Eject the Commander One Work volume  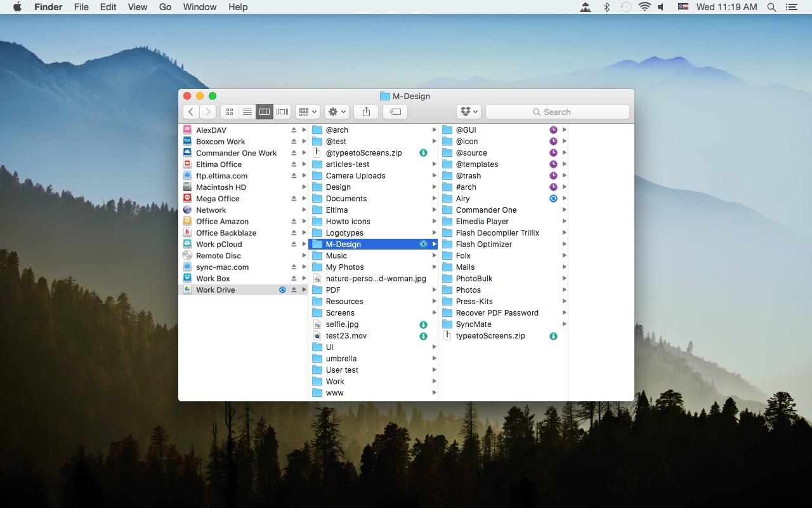(294, 153)
